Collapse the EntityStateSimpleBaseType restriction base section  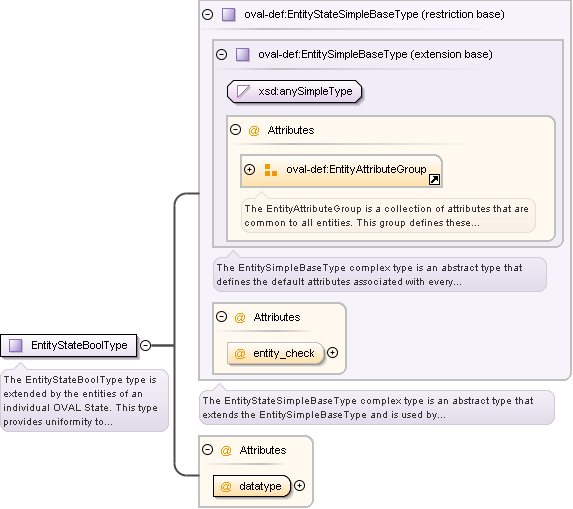pyautogui.click(x=208, y=15)
